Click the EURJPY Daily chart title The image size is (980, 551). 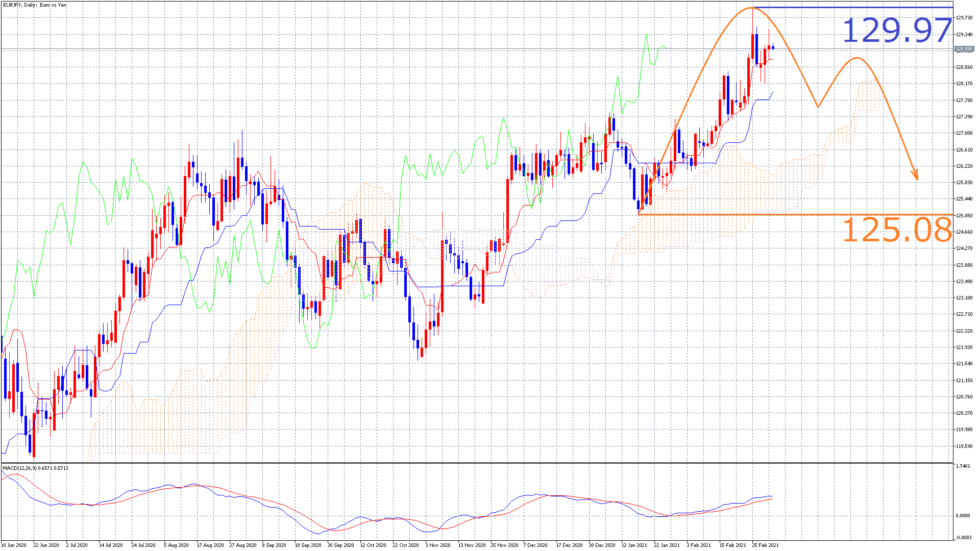point(35,5)
